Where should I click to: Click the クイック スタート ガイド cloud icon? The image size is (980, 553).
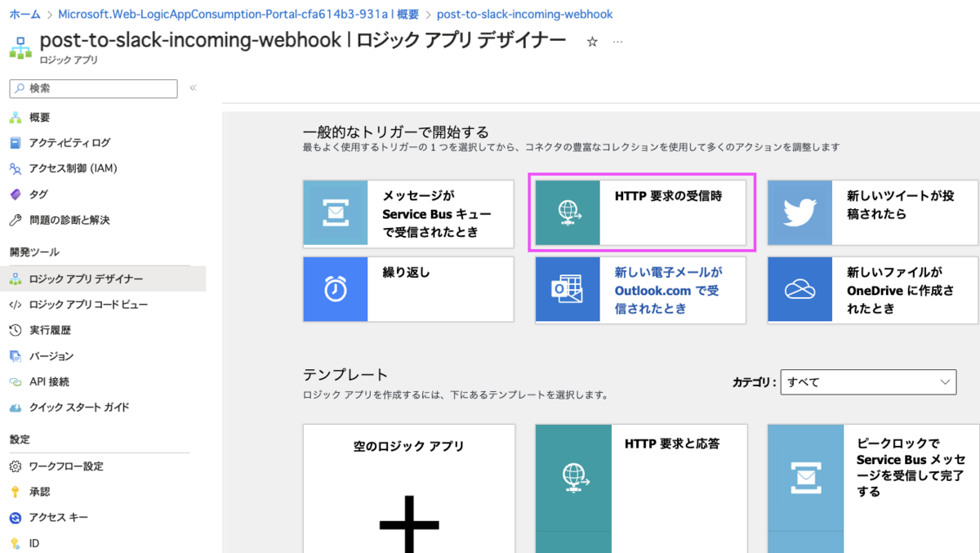click(16, 408)
